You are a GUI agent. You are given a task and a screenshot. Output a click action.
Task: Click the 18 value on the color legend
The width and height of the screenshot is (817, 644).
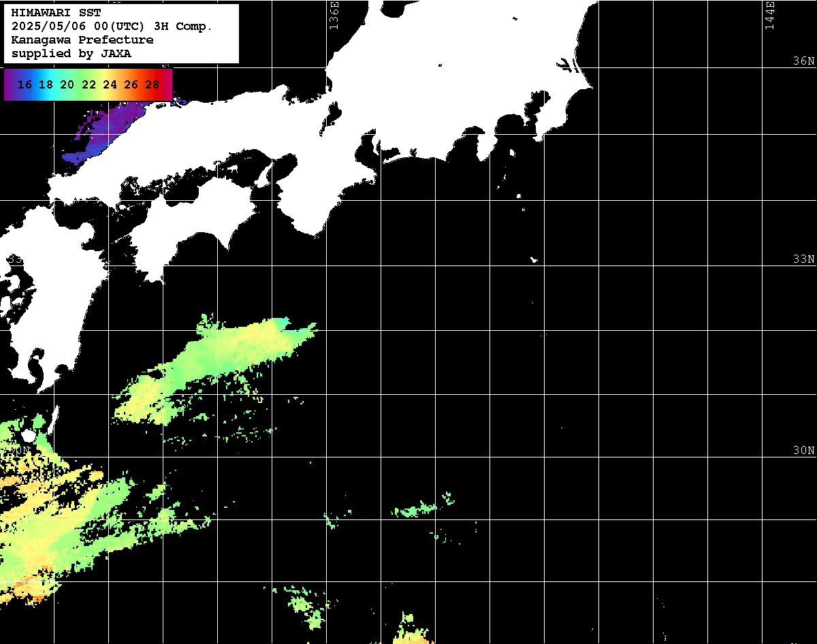[x=46, y=85]
